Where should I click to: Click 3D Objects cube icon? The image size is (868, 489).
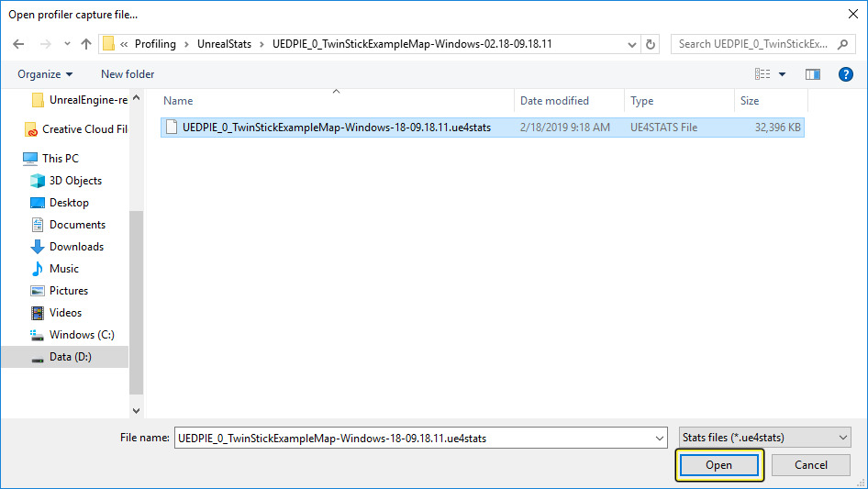point(38,181)
